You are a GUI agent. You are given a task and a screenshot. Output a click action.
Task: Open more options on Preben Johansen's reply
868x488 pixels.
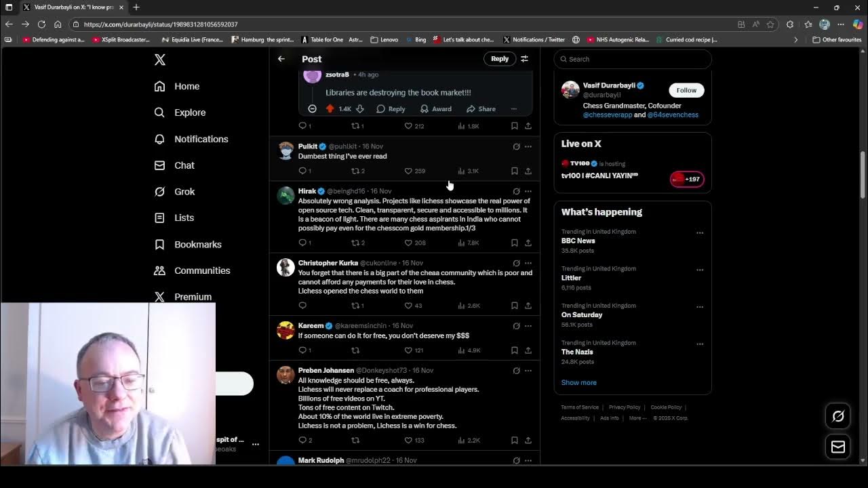coord(528,371)
